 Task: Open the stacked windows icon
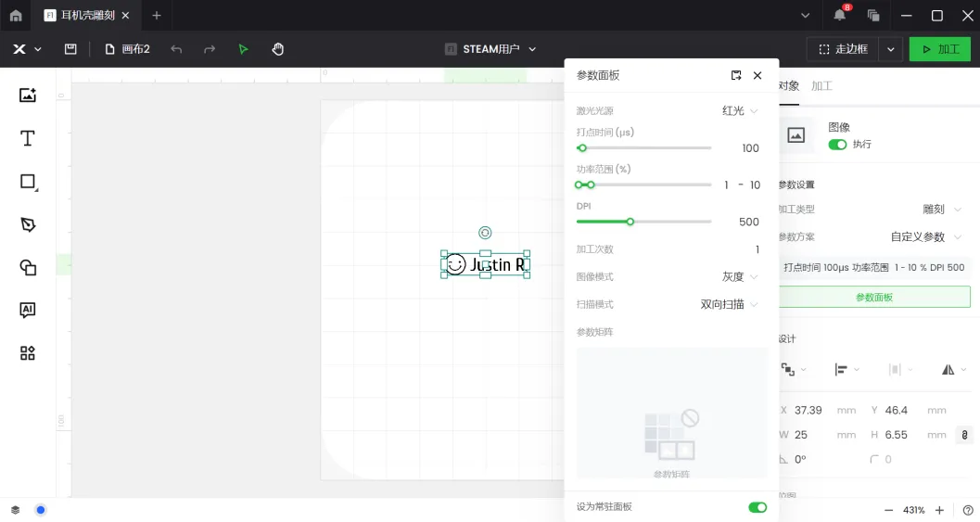(x=873, y=16)
